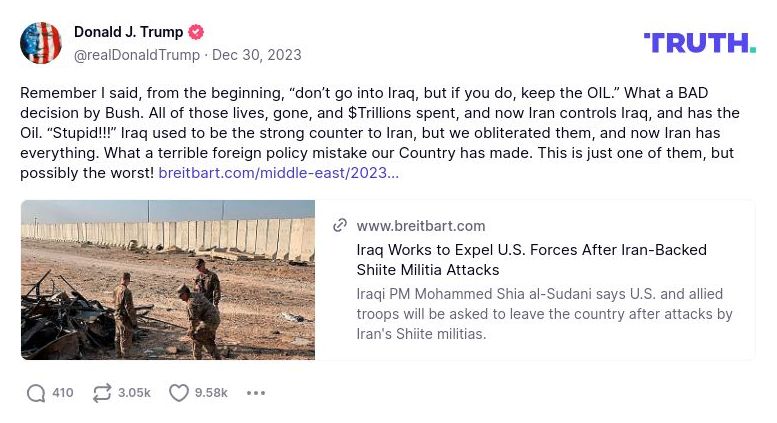Image resolution: width=777 pixels, height=423 pixels.
Task: Click the article description about Iraqi PM al-Sudani
Action: (x=544, y=314)
